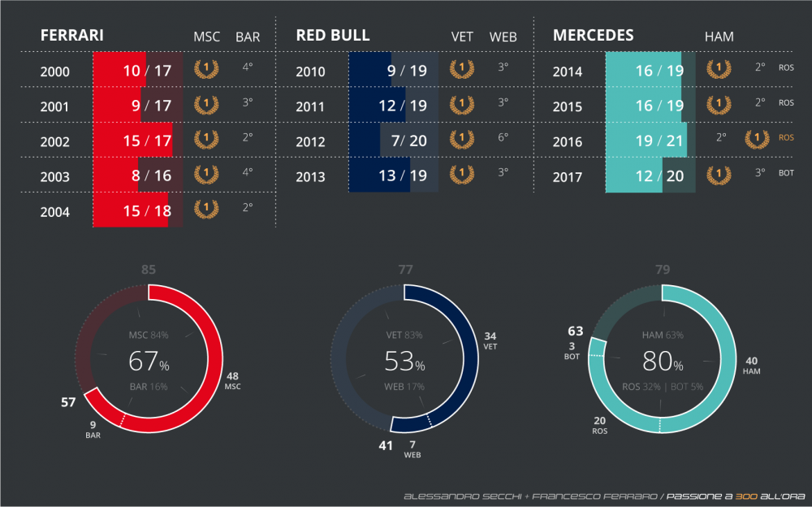
Task: Click the laurel wreath in Red Bull's 2010 row
Action: [461, 70]
